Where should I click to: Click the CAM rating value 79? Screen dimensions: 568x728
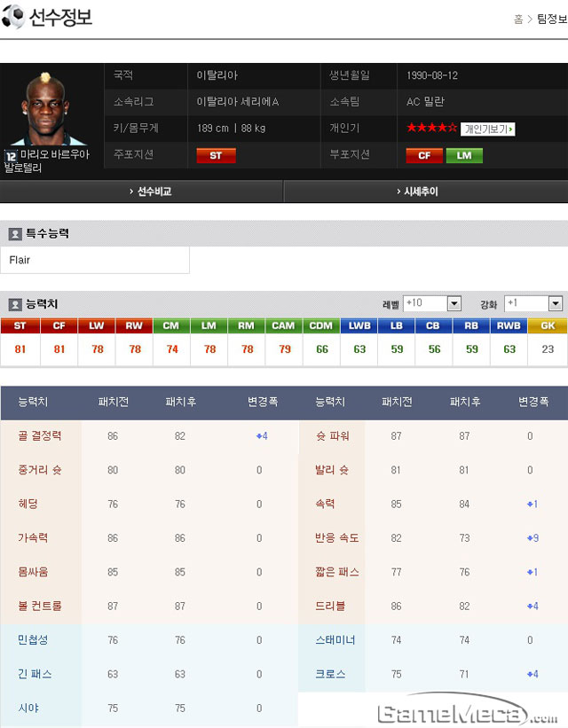point(285,349)
